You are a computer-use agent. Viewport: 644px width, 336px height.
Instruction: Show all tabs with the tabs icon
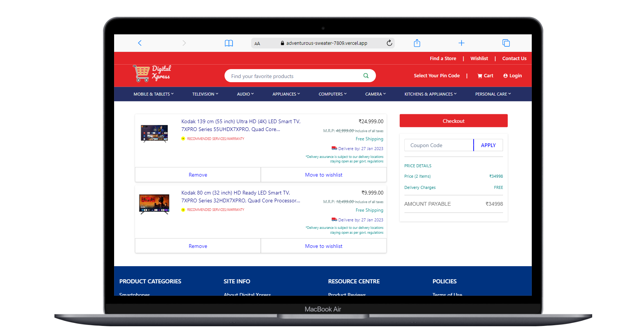coord(506,43)
